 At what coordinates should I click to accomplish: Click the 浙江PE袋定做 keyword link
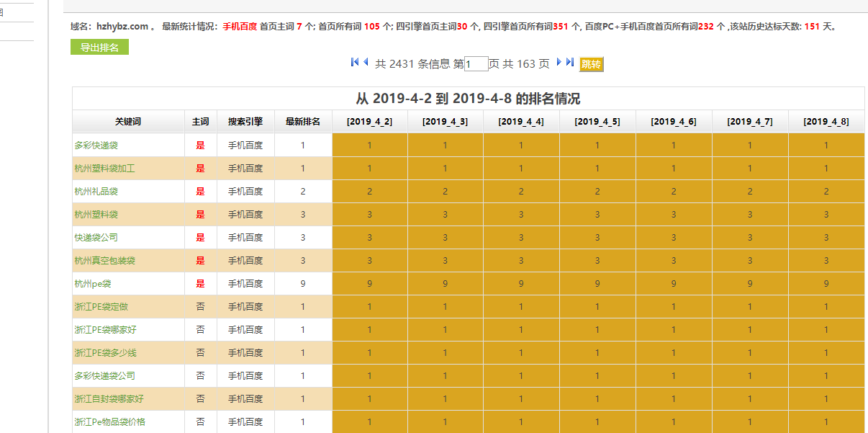[101, 307]
